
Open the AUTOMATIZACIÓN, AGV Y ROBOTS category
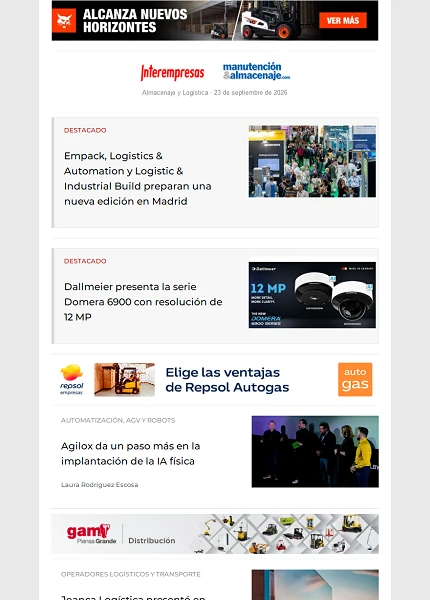point(118,420)
